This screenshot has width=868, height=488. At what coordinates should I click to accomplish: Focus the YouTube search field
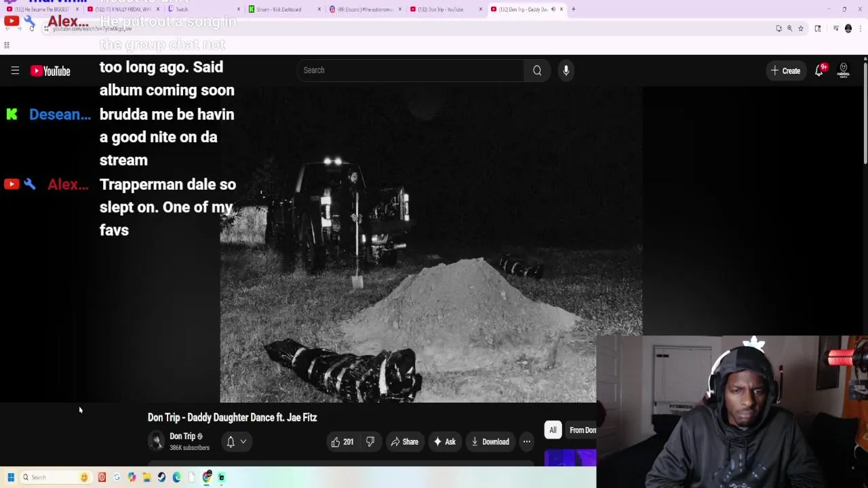tap(410, 70)
